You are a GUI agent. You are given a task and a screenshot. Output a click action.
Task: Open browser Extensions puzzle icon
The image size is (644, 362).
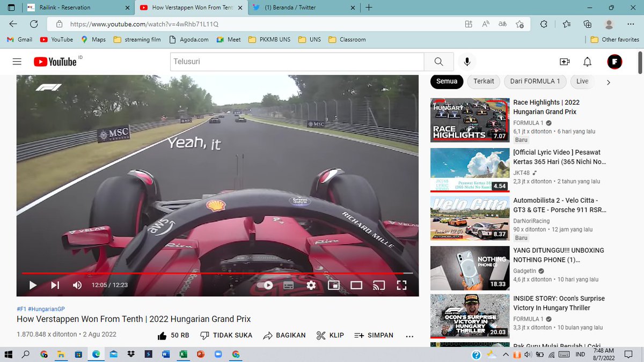tap(544, 24)
